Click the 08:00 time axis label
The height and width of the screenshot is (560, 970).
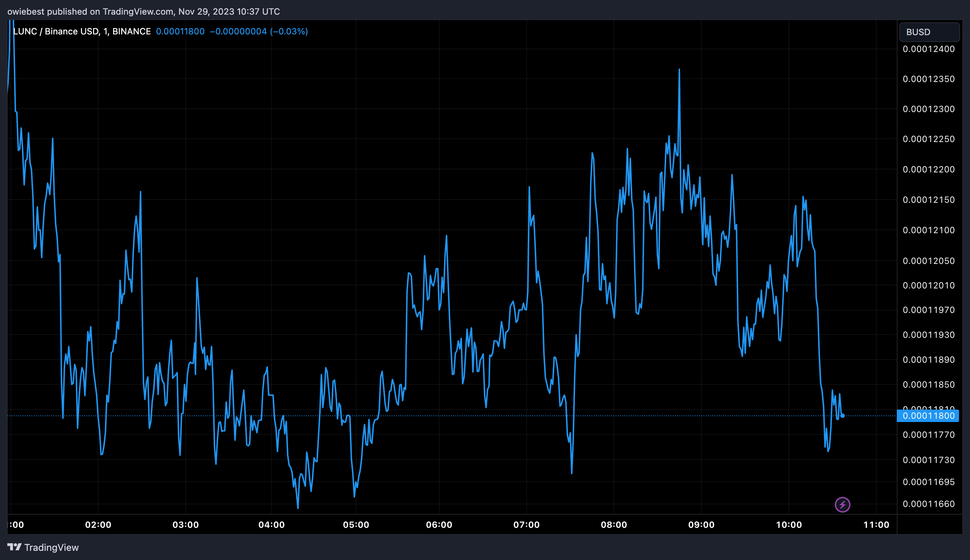click(x=613, y=524)
